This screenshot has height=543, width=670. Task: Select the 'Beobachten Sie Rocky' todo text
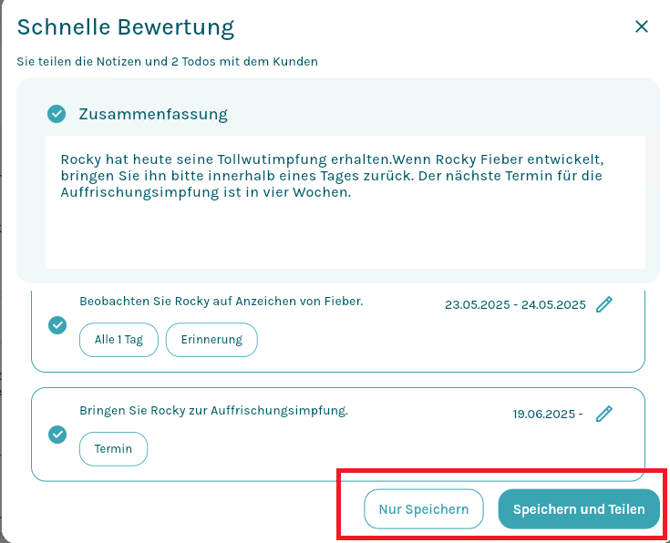pos(221,301)
